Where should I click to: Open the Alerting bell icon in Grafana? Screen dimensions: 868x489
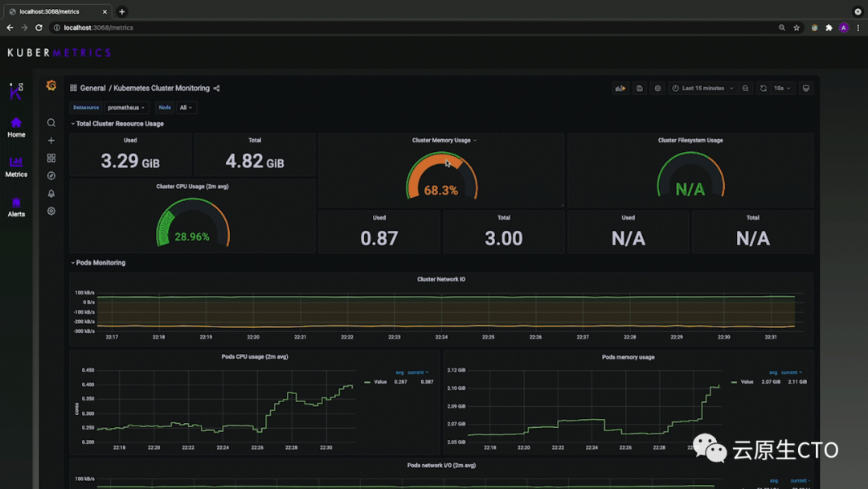tap(51, 194)
